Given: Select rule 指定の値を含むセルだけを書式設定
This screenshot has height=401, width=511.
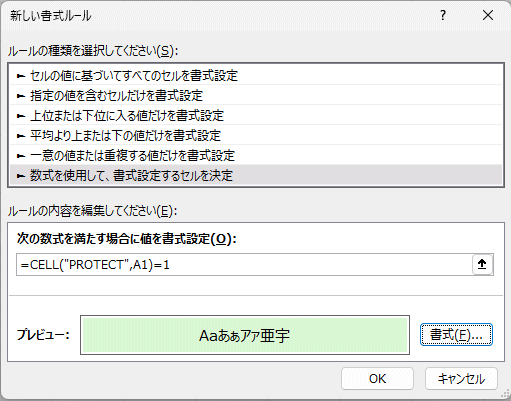Looking at the screenshot, I should (256, 96).
